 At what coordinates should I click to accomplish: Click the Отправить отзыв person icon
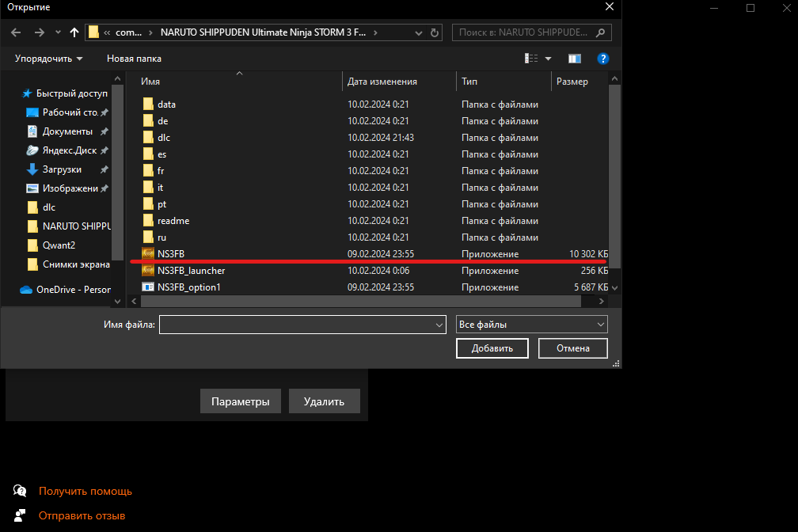point(20,515)
